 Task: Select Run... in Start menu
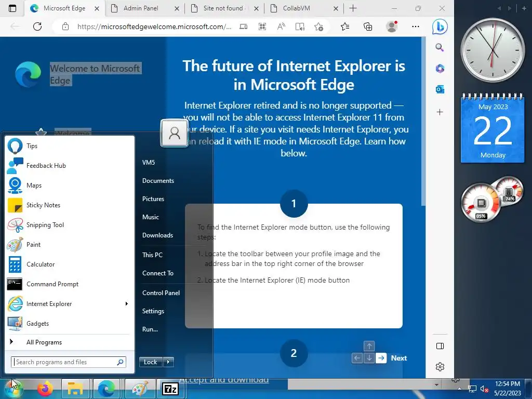(x=150, y=329)
